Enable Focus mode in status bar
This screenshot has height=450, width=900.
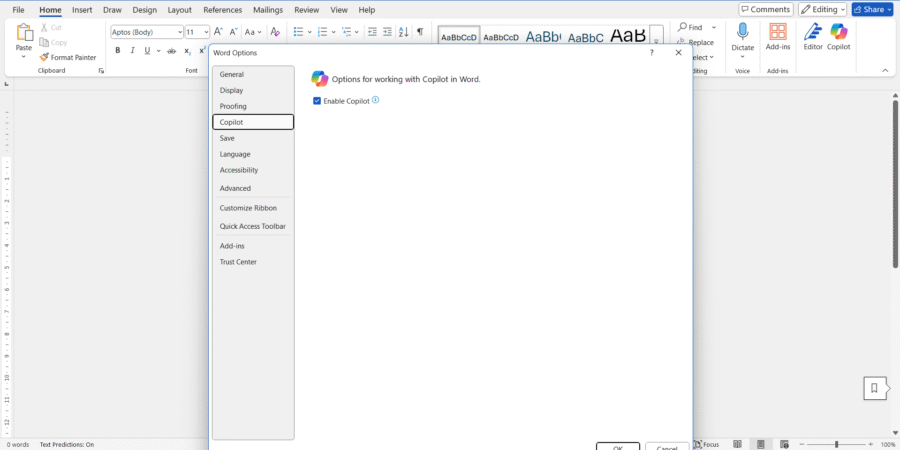(707, 444)
